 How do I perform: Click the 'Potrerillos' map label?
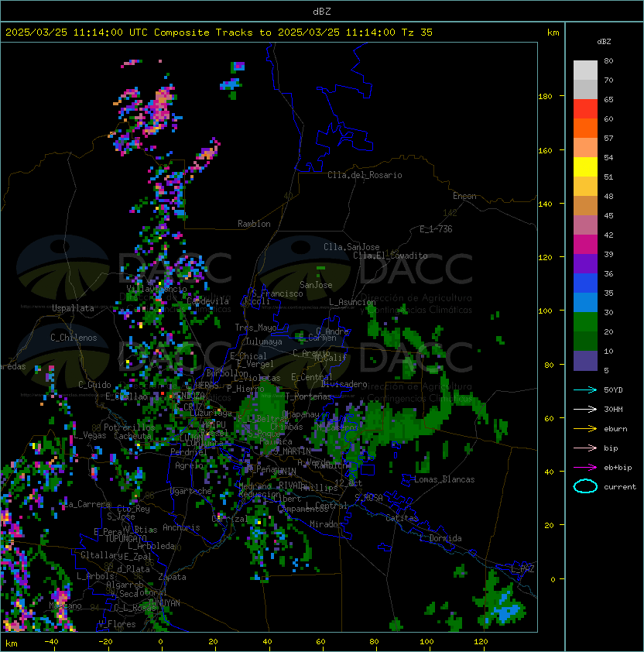[129, 427]
